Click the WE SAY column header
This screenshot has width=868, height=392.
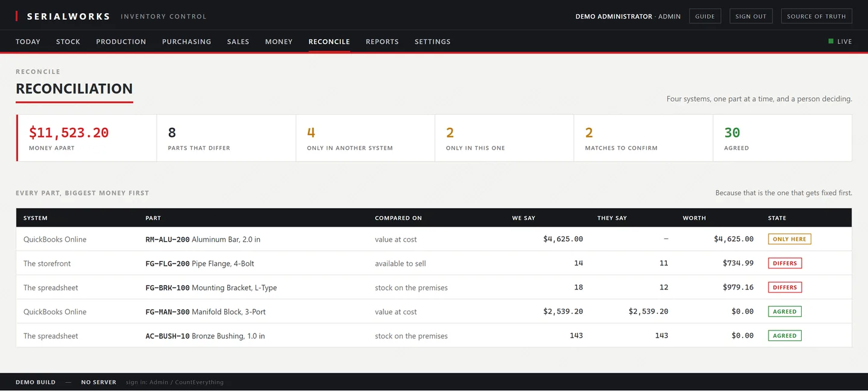[x=524, y=218]
